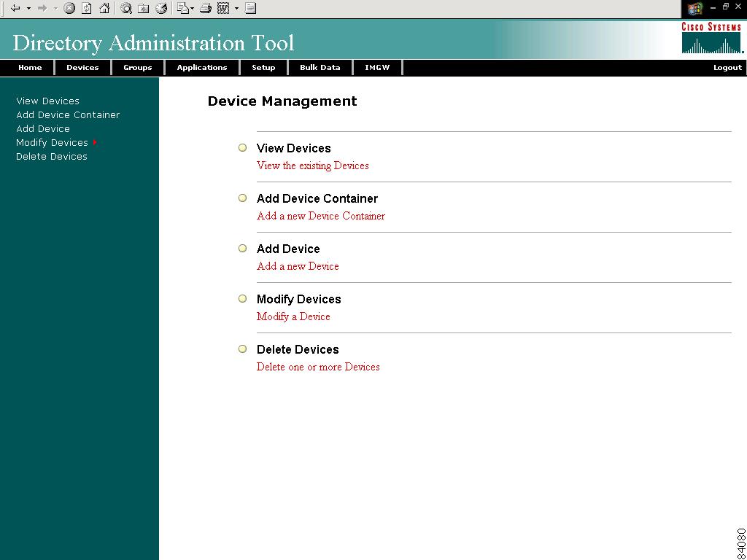Click the browser Forward arrow
This screenshot has height=560, width=747.
[x=42, y=8]
